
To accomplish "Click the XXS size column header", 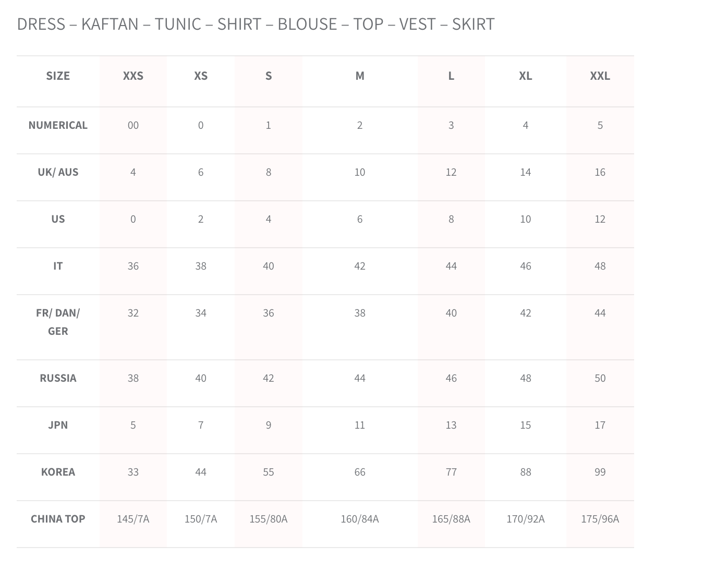I will (x=133, y=76).
